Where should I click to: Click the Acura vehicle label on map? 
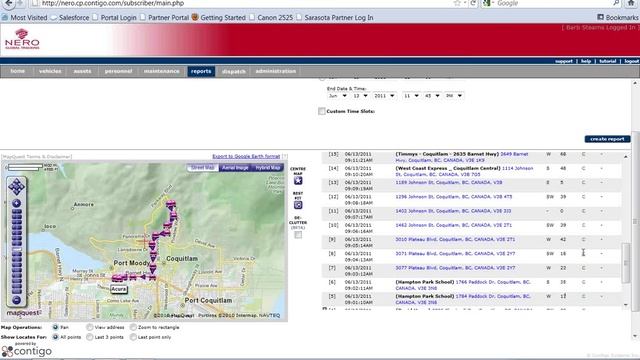118,289
